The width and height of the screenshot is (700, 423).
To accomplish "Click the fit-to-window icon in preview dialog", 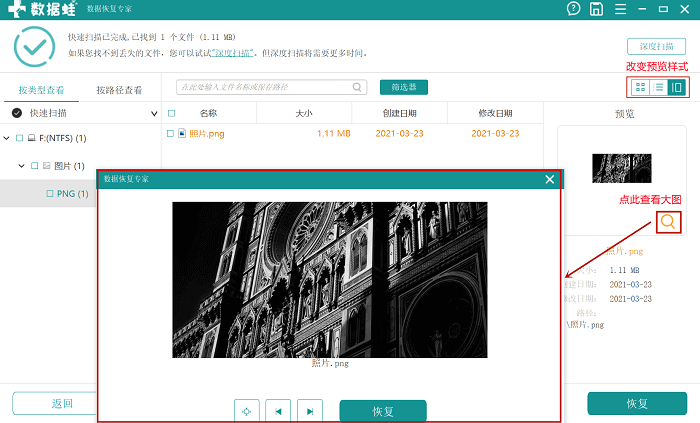I will click(246, 411).
